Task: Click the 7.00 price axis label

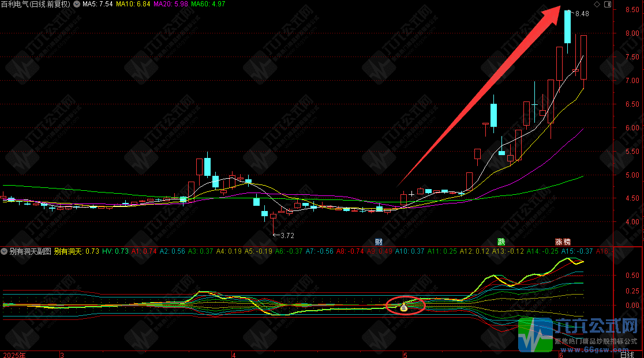Action: (632, 81)
